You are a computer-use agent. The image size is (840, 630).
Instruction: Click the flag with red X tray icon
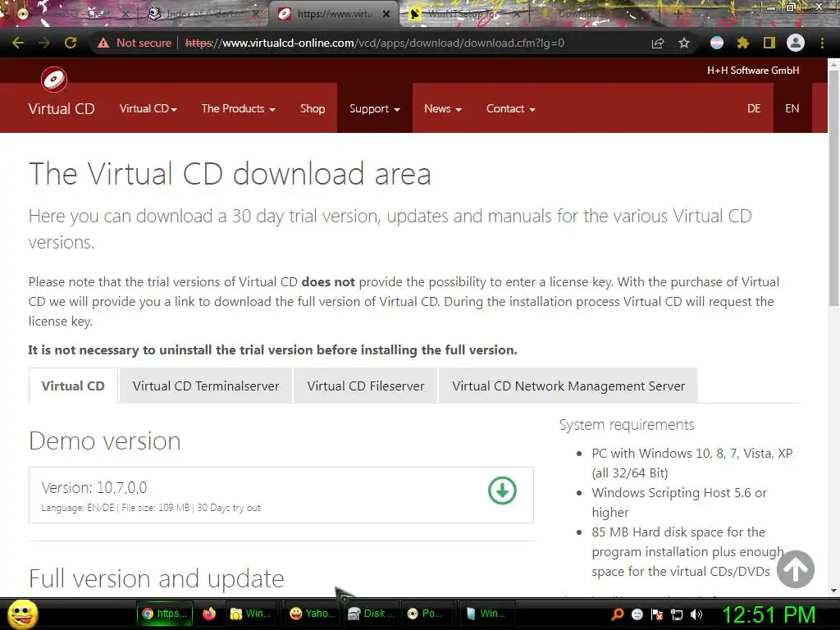click(657, 614)
